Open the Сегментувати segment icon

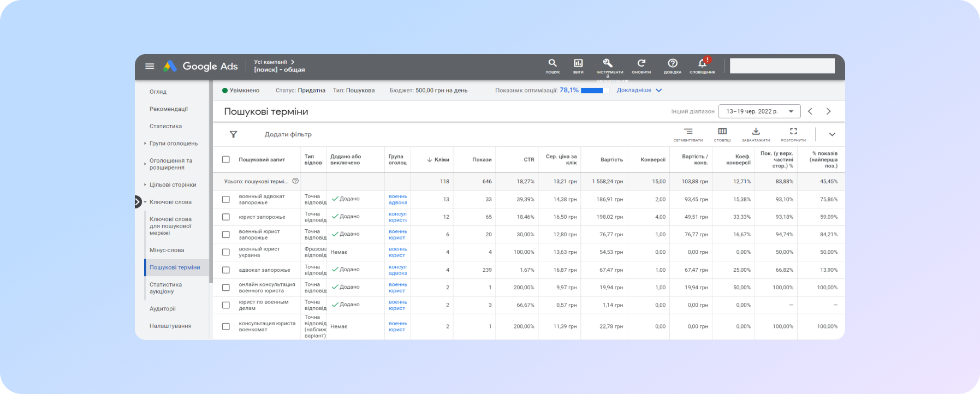(x=688, y=134)
